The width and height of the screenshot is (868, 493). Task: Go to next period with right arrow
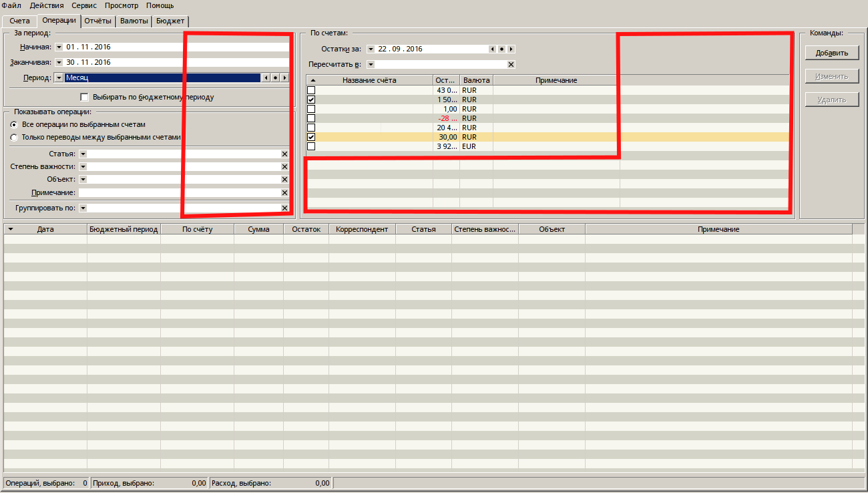pyautogui.click(x=284, y=78)
